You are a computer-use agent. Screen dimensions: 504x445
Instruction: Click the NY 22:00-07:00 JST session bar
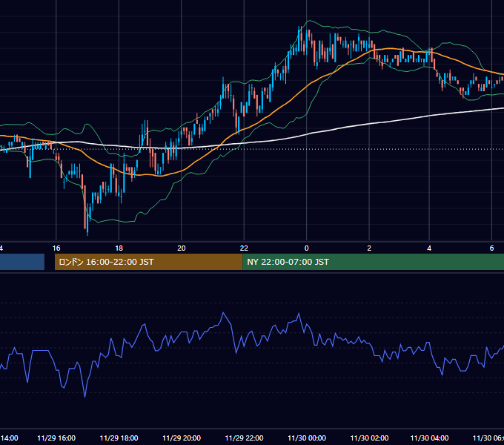click(373, 262)
